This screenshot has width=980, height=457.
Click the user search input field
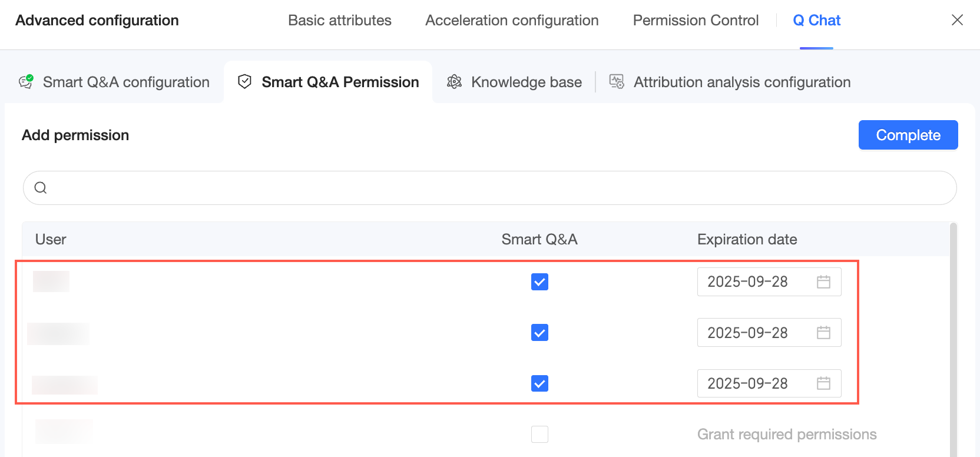[495, 188]
